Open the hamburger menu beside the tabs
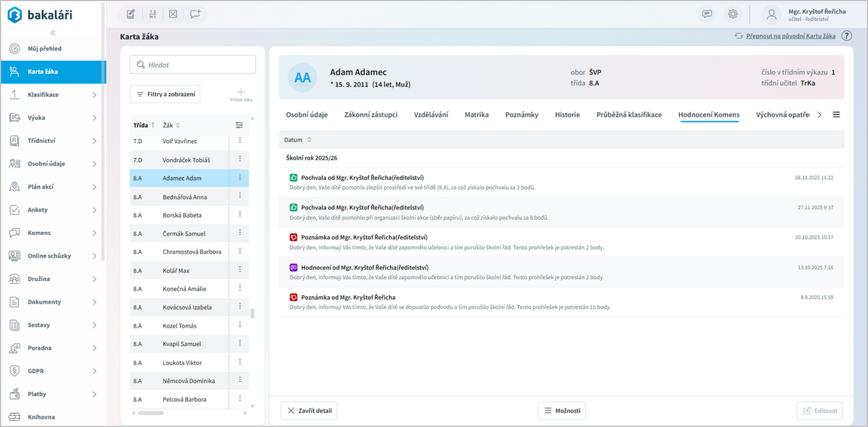 pyautogui.click(x=836, y=115)
